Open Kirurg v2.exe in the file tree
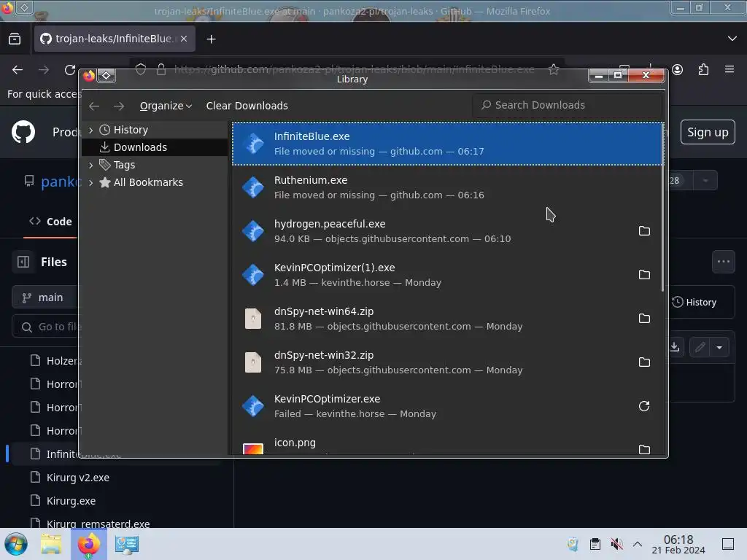747x560 pixels. [x=77, y=478]
